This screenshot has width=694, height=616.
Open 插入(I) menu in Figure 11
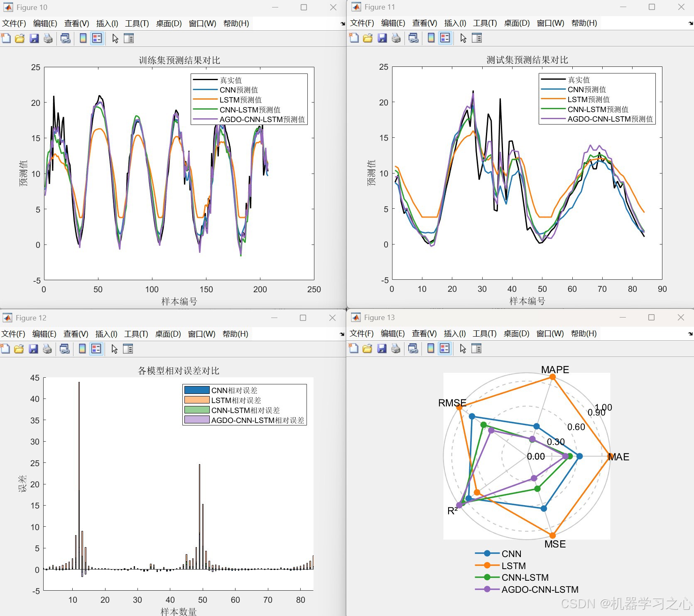(x=455, y=23)
